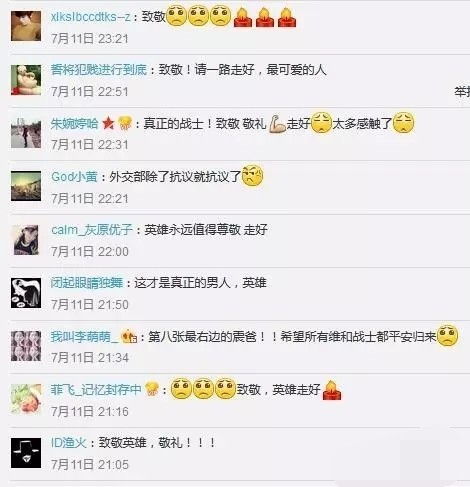Open 闭起眼睛独舞 avatar thumbnail
Screen dimensions: 470x487
pos(26,293)
